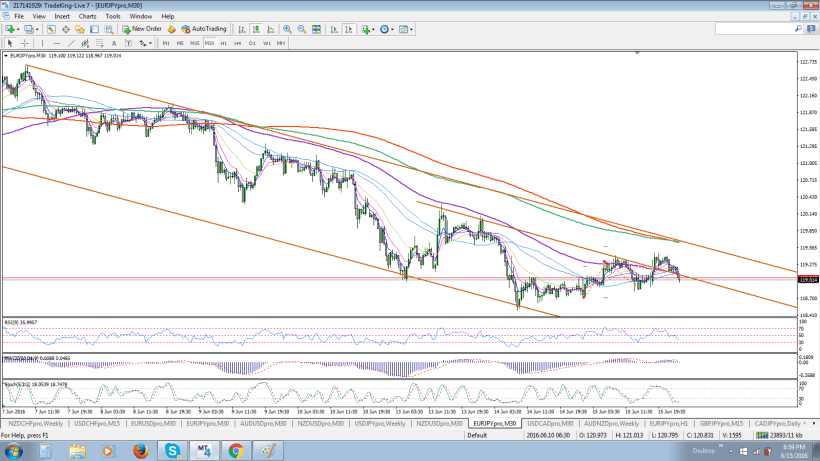Toggle the Terminal window icon

[x=95, y=29]
